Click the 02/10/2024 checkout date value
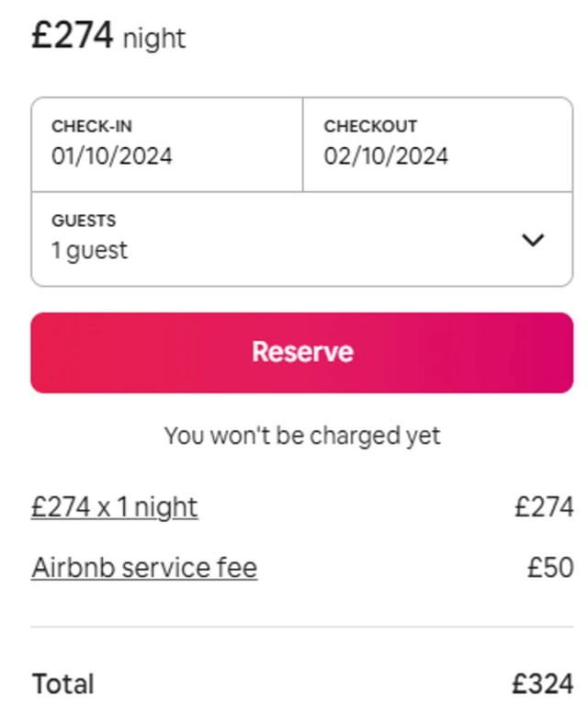 tap(386, 155)
